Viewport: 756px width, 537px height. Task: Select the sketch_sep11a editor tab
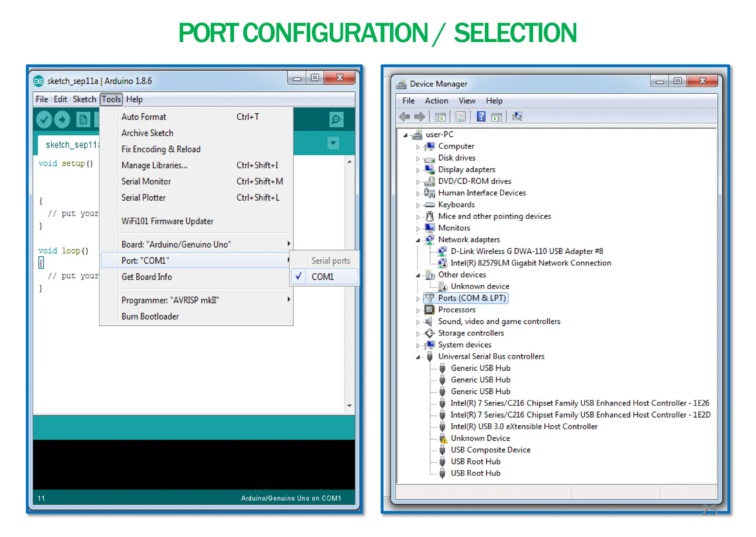pos(69,145)
